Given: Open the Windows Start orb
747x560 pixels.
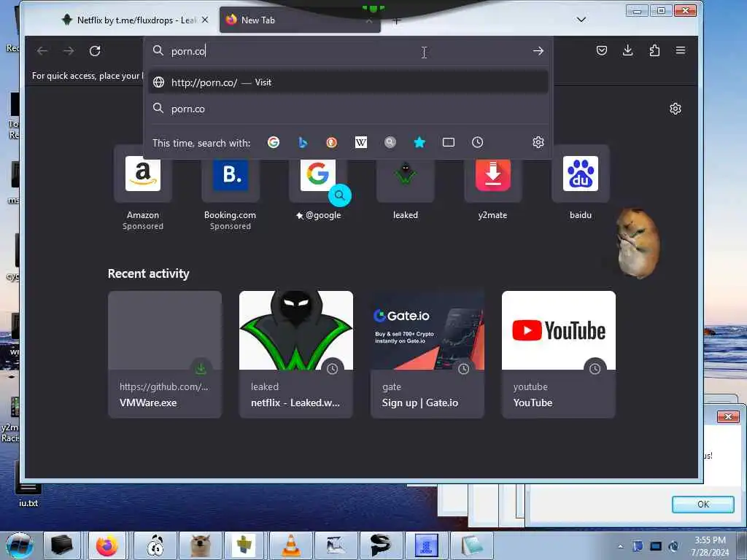Looking at the screenshot, I should (20, 545).
